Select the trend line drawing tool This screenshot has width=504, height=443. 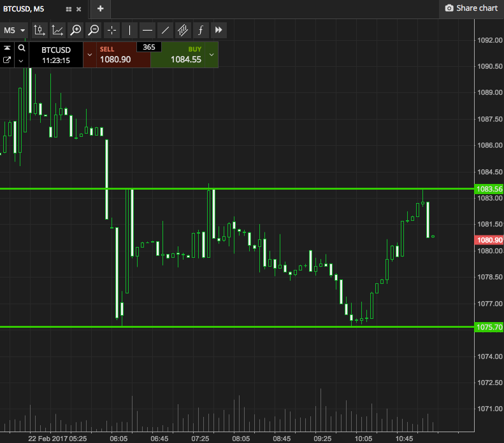165,30
